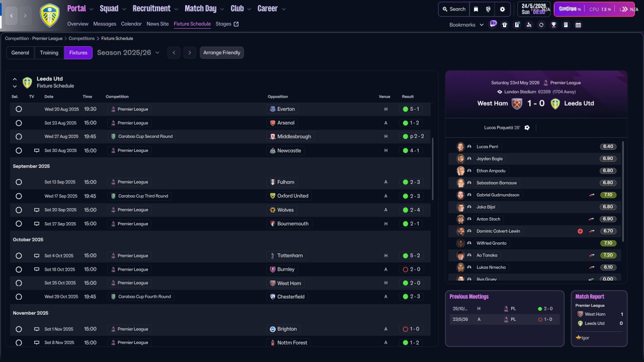Click the Arrange Friendly button

click(222, 53)
